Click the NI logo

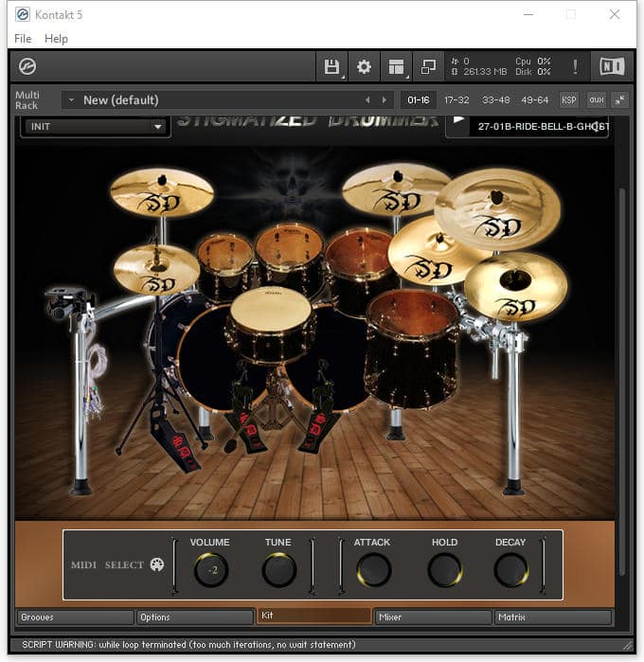pos(612,66)
